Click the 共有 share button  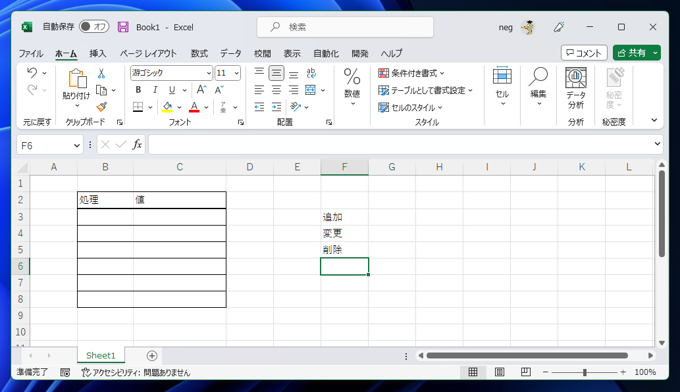click(x=636, y=53)
